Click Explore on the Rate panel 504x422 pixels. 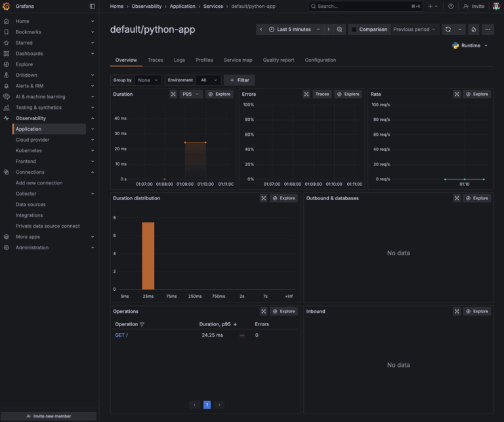click(477, 94)
